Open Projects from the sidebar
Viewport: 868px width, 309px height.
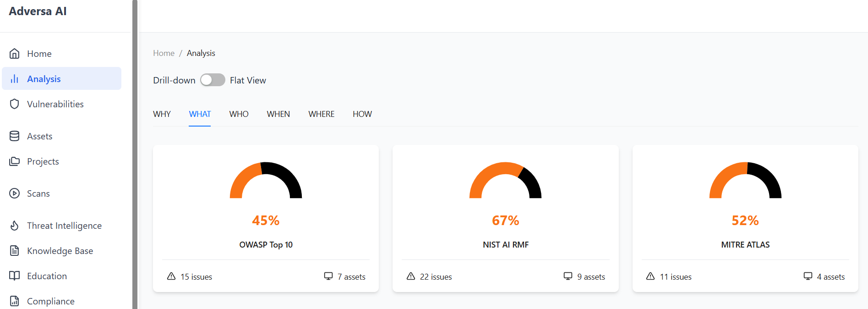coord(62,161)
